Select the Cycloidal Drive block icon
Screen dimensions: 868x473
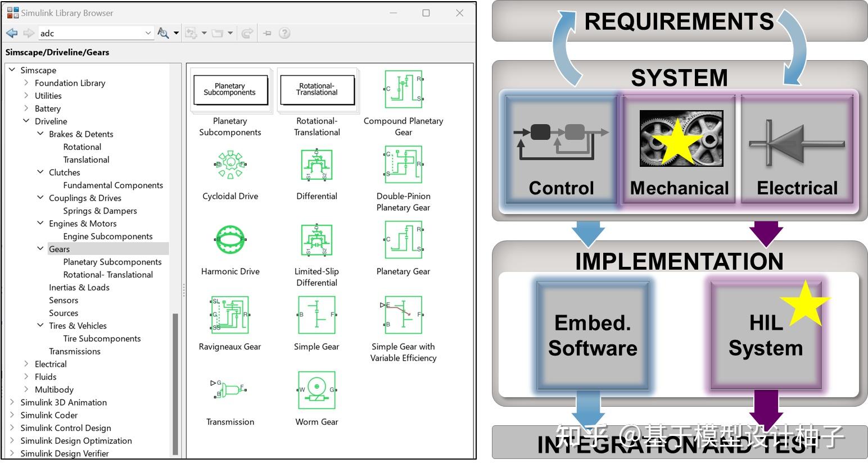tap(230, 165)
